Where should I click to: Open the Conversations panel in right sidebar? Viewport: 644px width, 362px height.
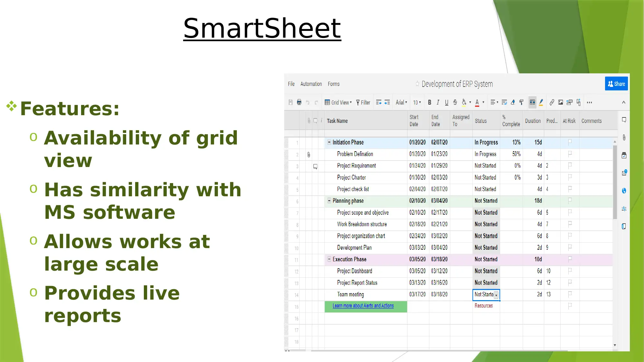point(624,120)
